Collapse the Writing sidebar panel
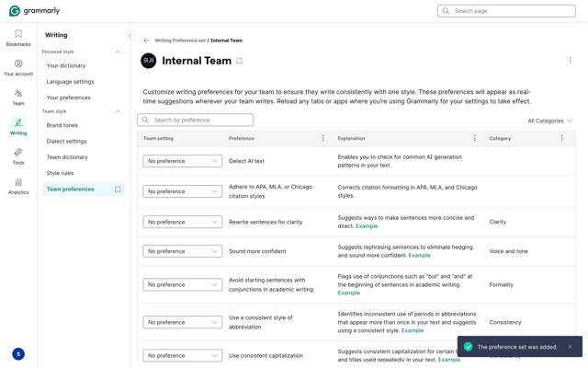 pos(130,36)
